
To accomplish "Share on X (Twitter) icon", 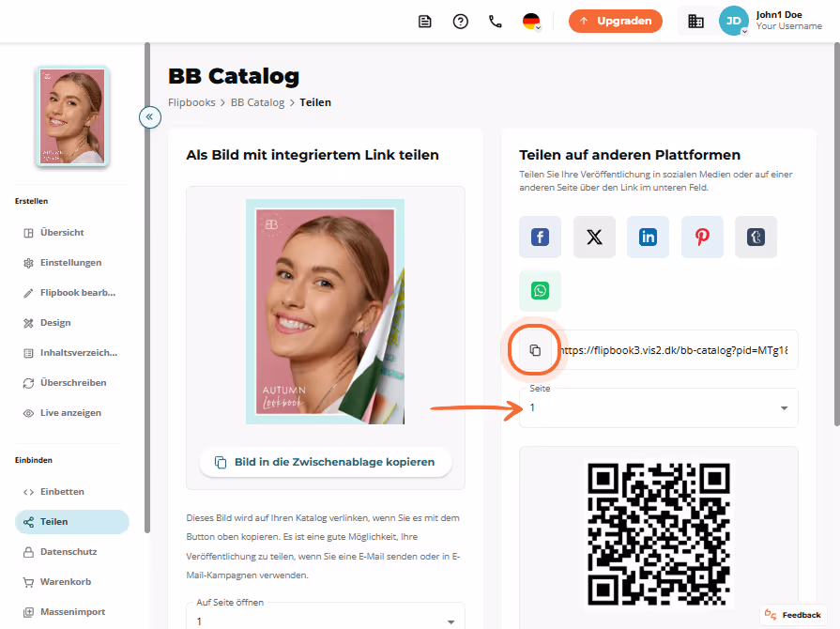I will point(594,237).
